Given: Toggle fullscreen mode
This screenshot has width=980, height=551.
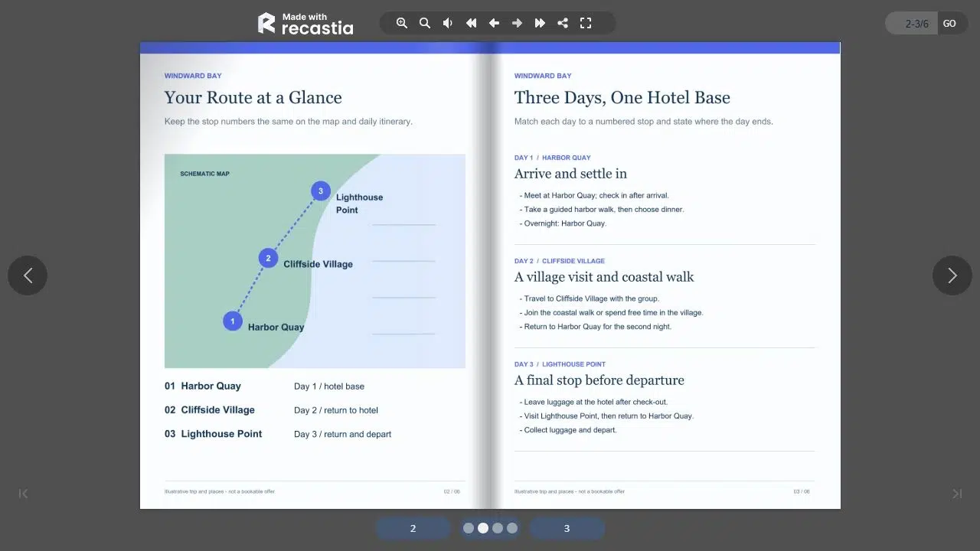Looking at the screenshot, I should point(586,23).
